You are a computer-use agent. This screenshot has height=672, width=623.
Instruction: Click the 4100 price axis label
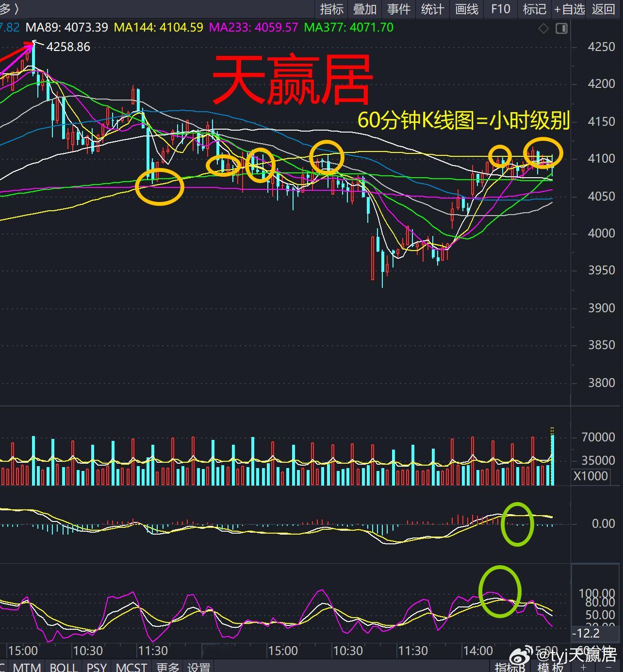[x=601, y=159]
